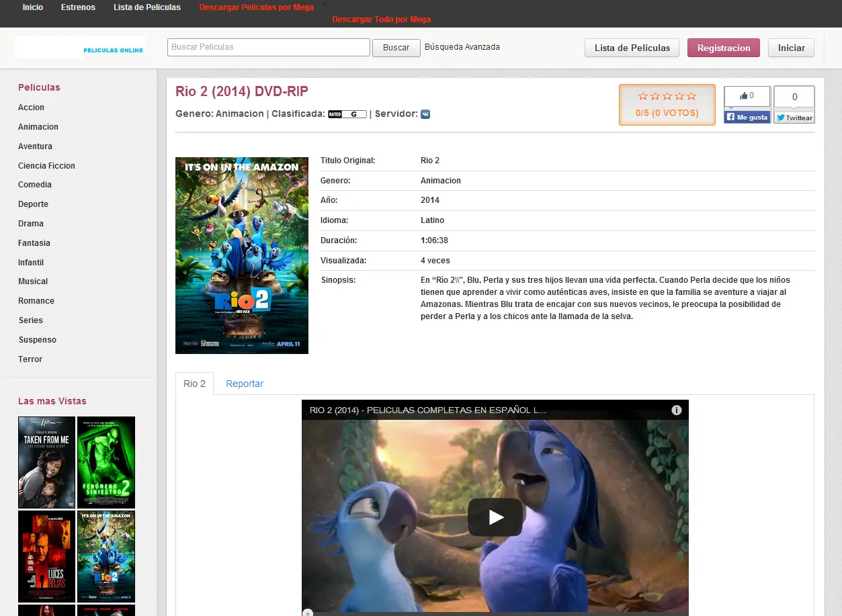Click the Visualizada value 4 veces
The height and width of the screenshot is (616, 842).
coord(435,261)
